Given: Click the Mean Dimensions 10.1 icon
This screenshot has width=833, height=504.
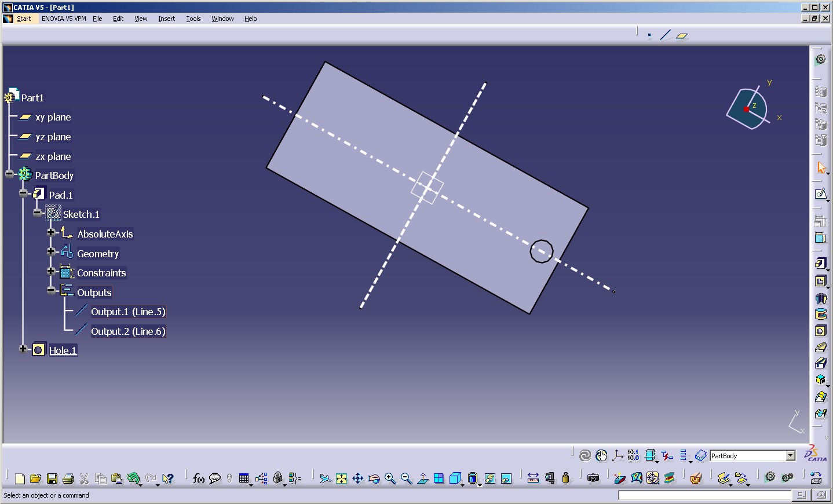Looking at the screenshot, I should pyautogui.click(x=633, y=456).
